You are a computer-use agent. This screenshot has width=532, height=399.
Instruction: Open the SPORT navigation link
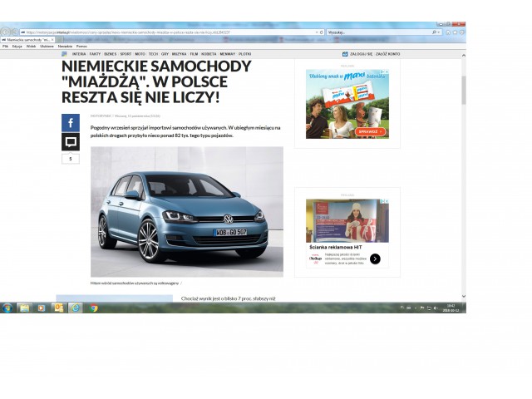click(x=126, y=53)
